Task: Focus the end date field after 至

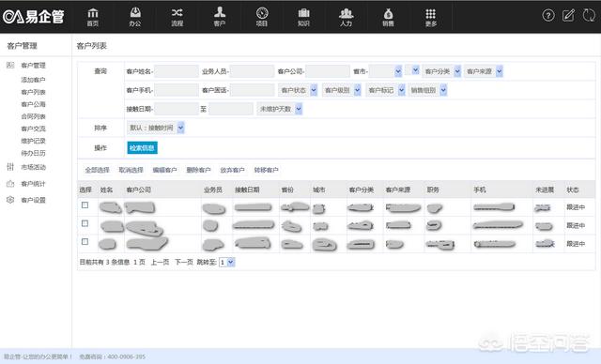Action: pyautogui.click(x=231, y=109)
